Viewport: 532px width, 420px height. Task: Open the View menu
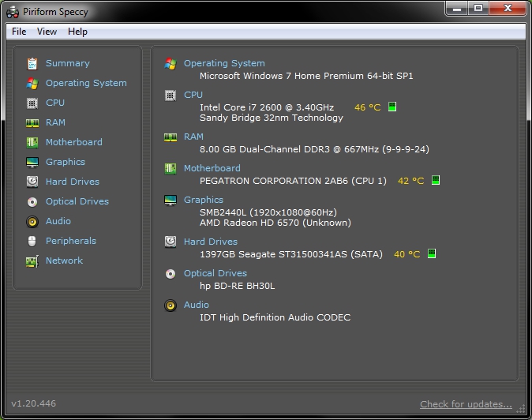[47, 32]
